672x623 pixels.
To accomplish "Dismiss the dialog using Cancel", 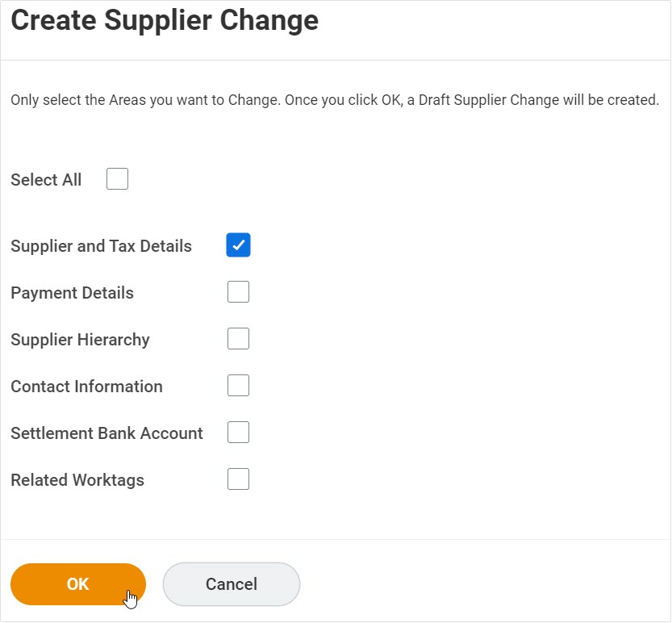I will pyautogui.click(x=231, y=583).
